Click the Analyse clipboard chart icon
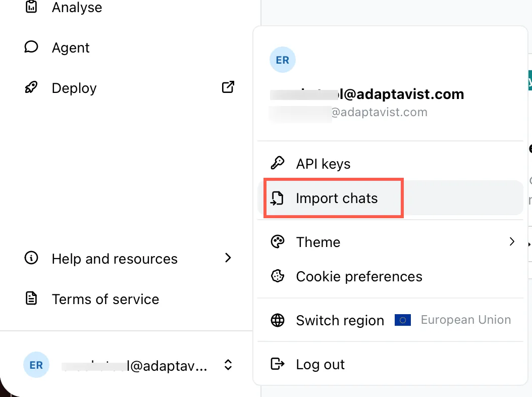532x397 pixels. pos(31,7)
